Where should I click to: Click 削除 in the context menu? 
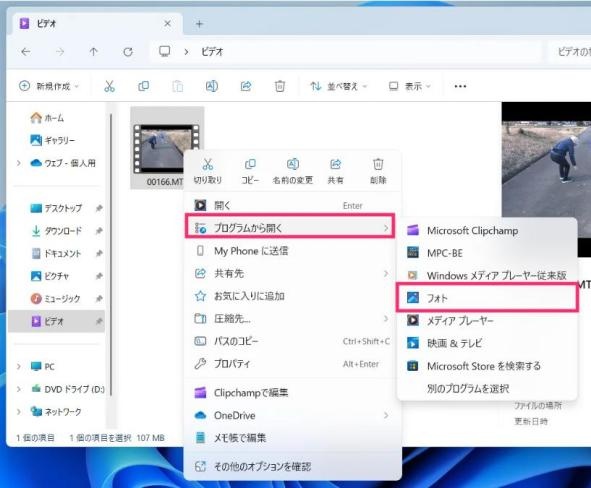378,171
